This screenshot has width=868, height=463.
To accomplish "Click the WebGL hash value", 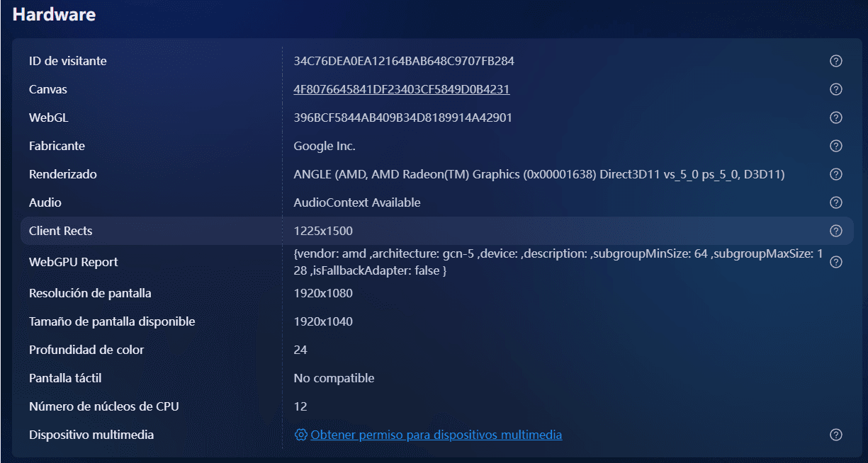I will (402, 118).
